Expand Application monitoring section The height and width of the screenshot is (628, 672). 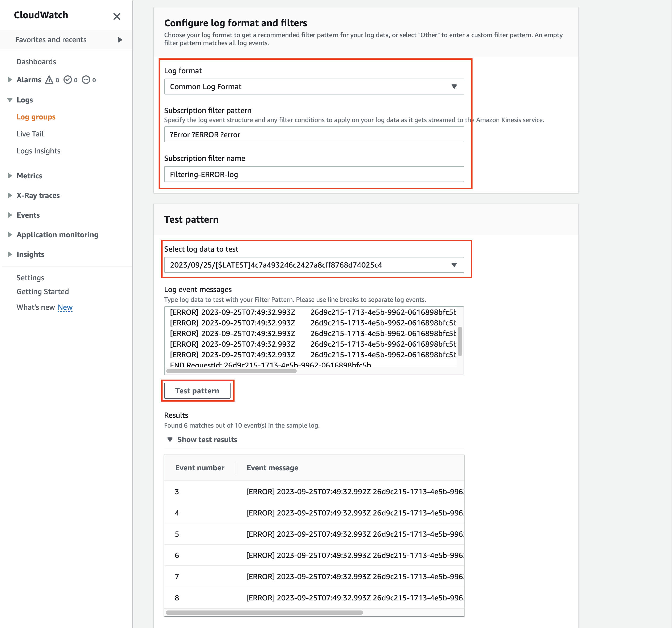pos(10,235)
